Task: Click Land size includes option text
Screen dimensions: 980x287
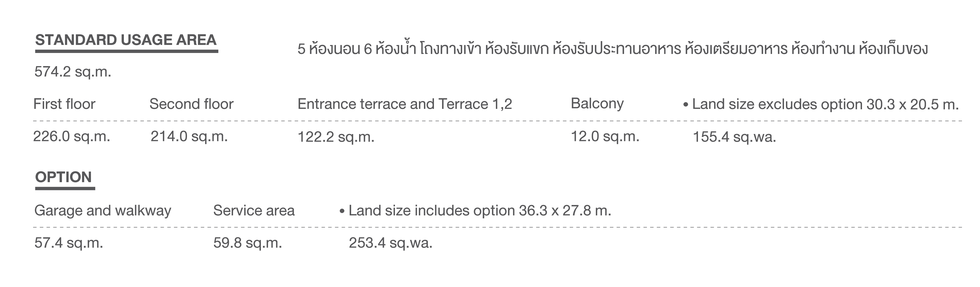Action: tap(475, 210)
